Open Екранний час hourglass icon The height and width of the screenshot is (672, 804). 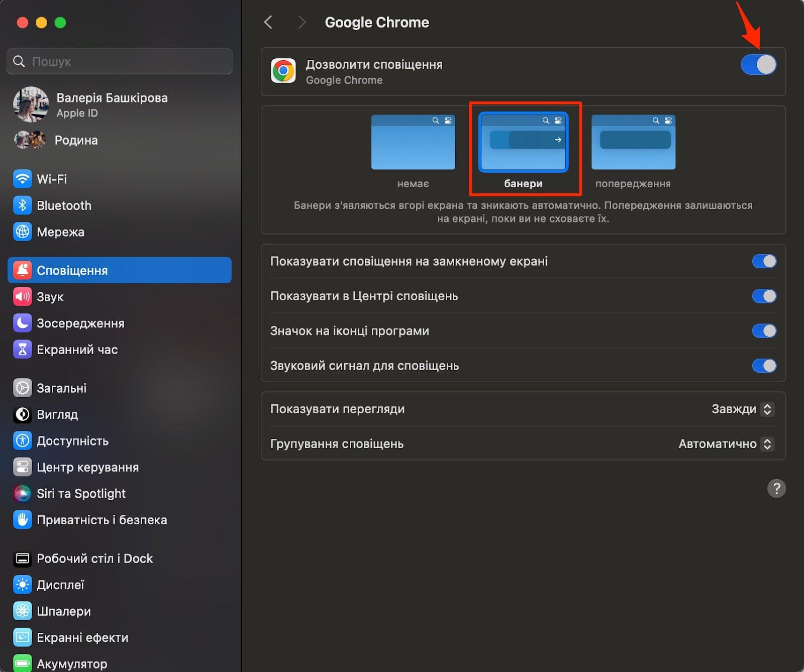point(22,350)
